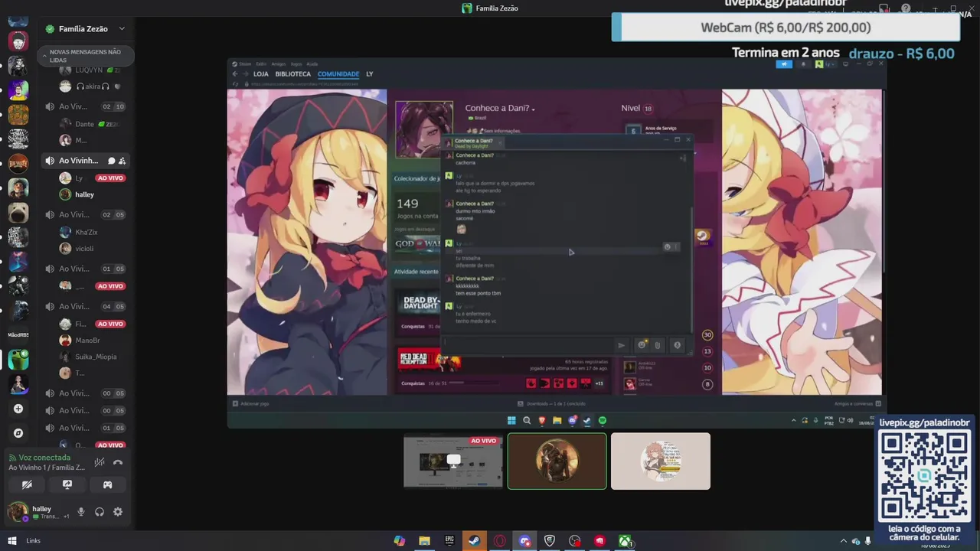This screenshot has height=551, width=980.
Task: Open Copilot from the taskbar
Action: click(400, 541)
